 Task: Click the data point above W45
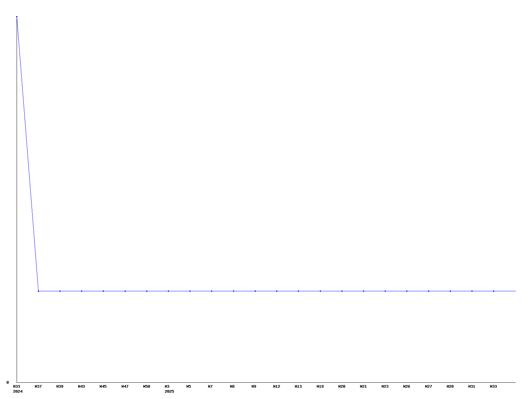(103, 291)
